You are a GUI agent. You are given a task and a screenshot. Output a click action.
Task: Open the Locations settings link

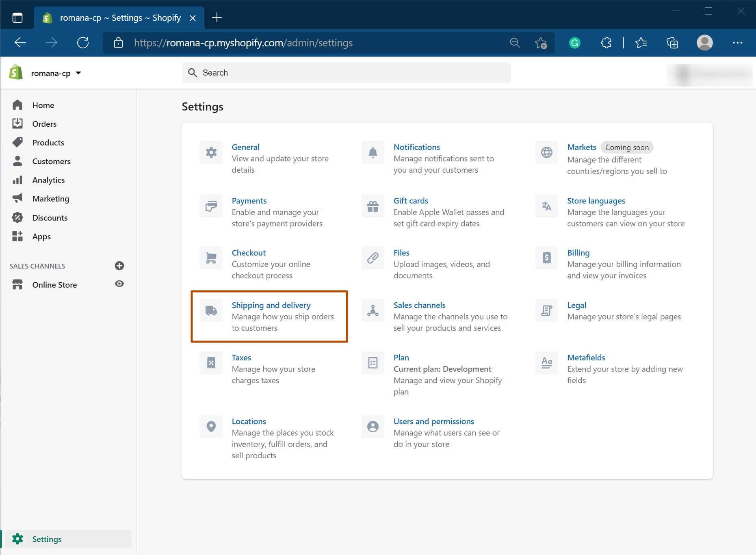point(249,421)
